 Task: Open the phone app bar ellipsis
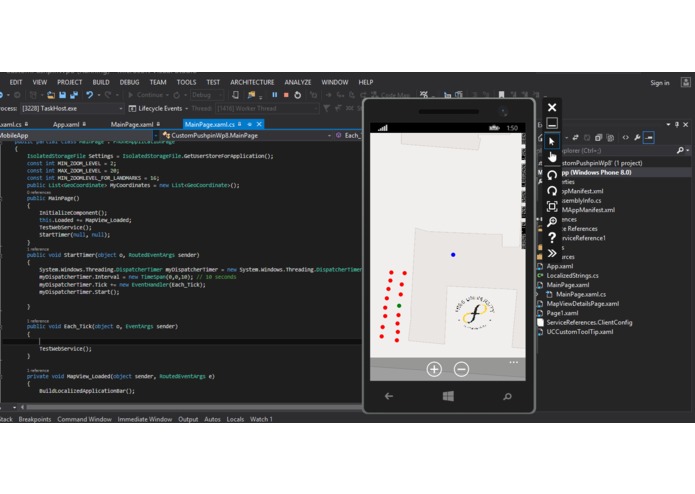[514, 362]
